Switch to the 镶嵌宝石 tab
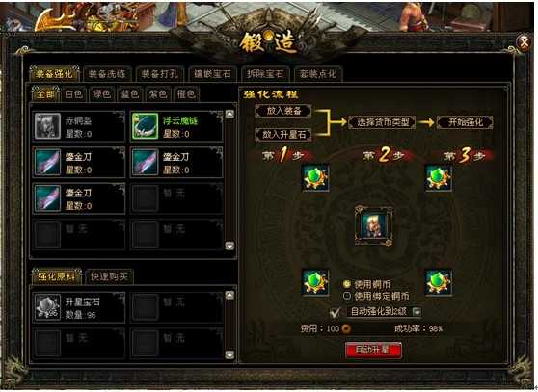 point(212,73)
